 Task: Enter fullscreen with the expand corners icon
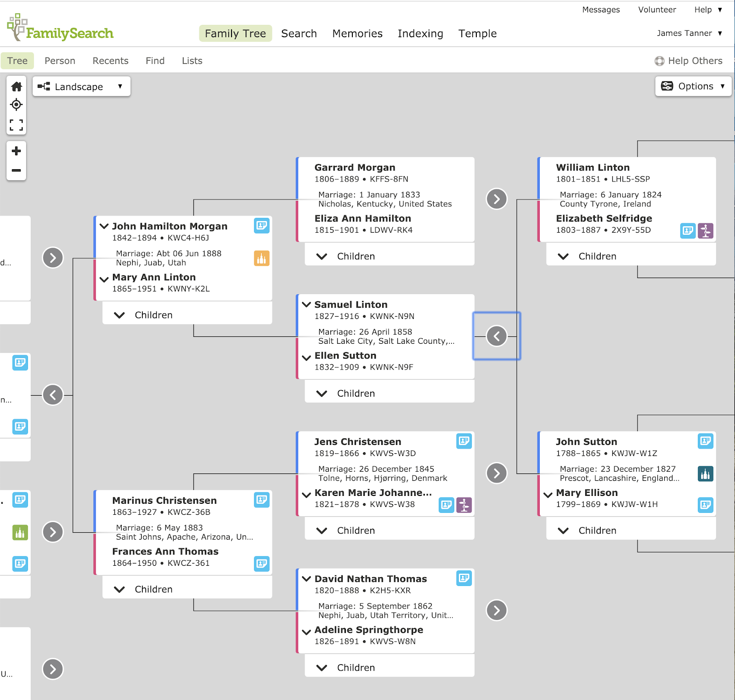pos(17,125)
